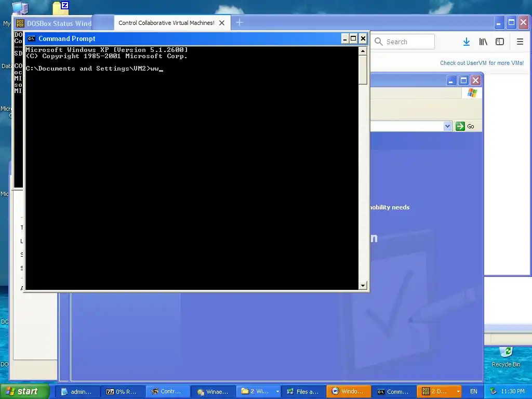Toggle the Firefox sidebar icon
Viewport: 532px width, 399px height.
click(500, 42)
